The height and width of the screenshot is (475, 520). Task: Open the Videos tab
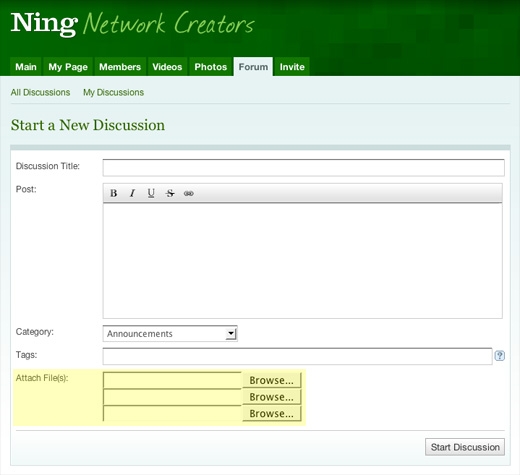[x=167, y=67]
